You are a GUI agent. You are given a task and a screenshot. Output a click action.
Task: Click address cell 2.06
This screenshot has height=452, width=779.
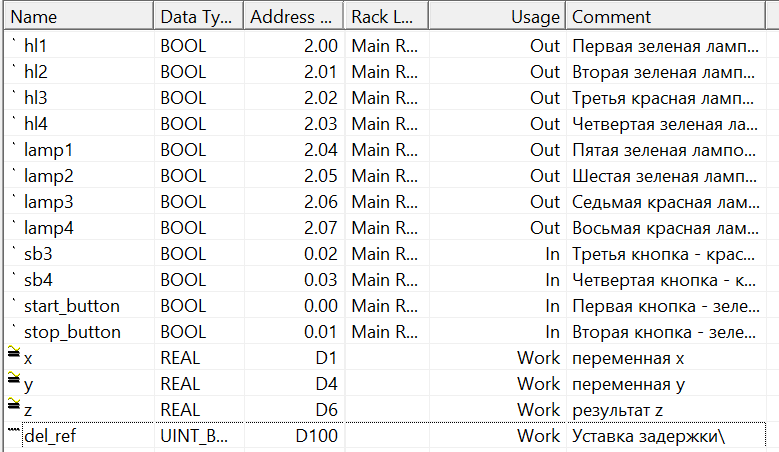click(x=321, y=202)
